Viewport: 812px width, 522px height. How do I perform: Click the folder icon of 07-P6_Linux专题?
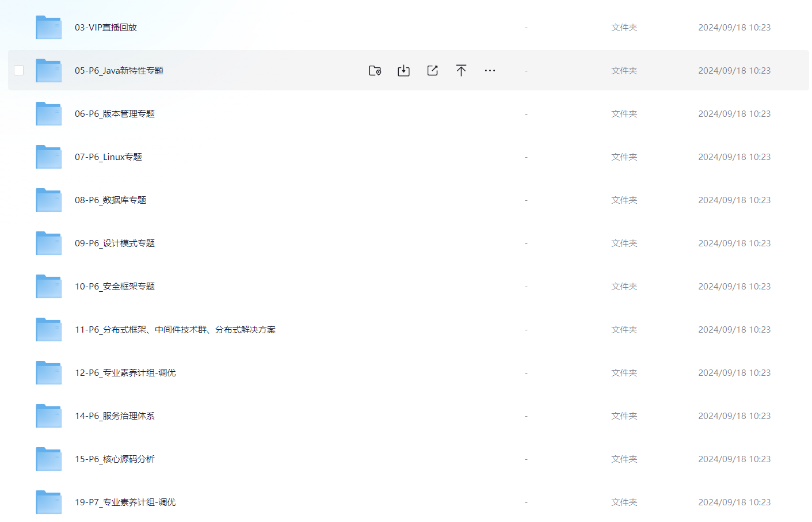click(x=48, y=157)
